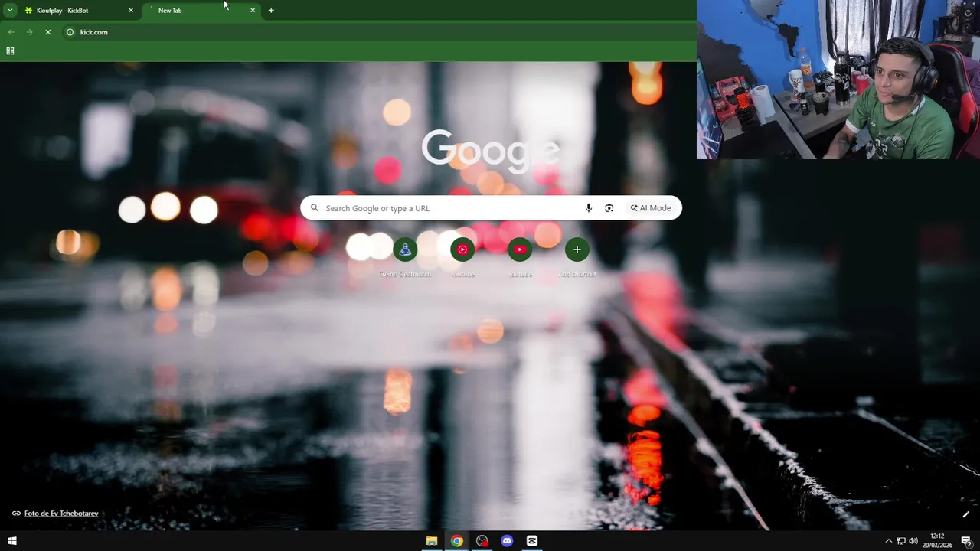Viewport: 980px width, 551px height.
Task: Select the New Tab tab
Action: (201, 11)
